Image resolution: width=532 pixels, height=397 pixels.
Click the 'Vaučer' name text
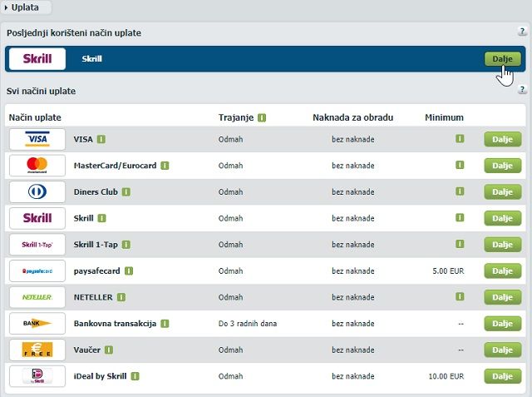click(x=87, y=350)
